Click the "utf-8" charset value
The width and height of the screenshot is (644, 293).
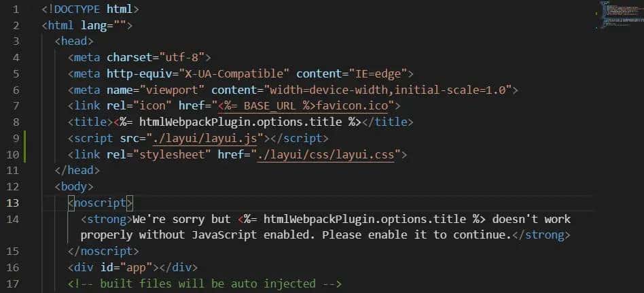click(184, 58)
